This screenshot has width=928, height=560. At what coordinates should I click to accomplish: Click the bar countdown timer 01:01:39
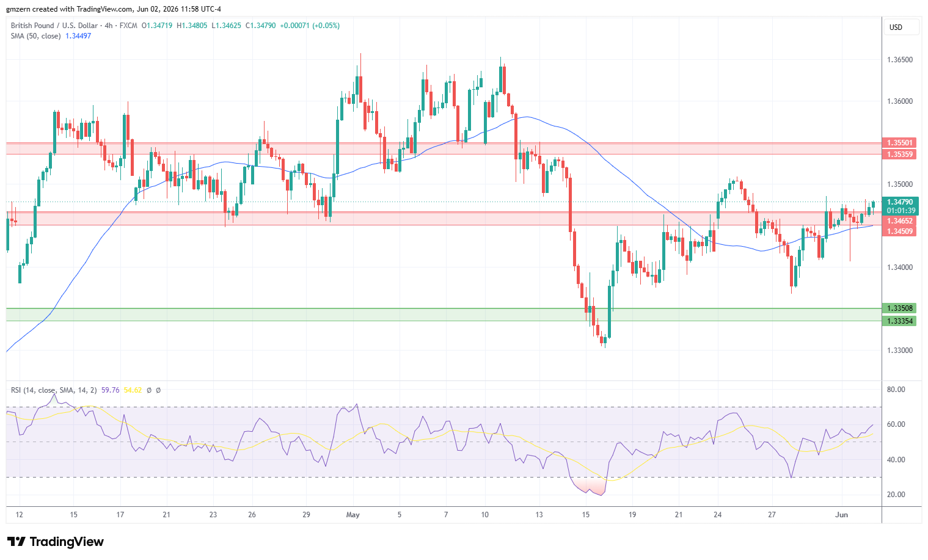900,211
